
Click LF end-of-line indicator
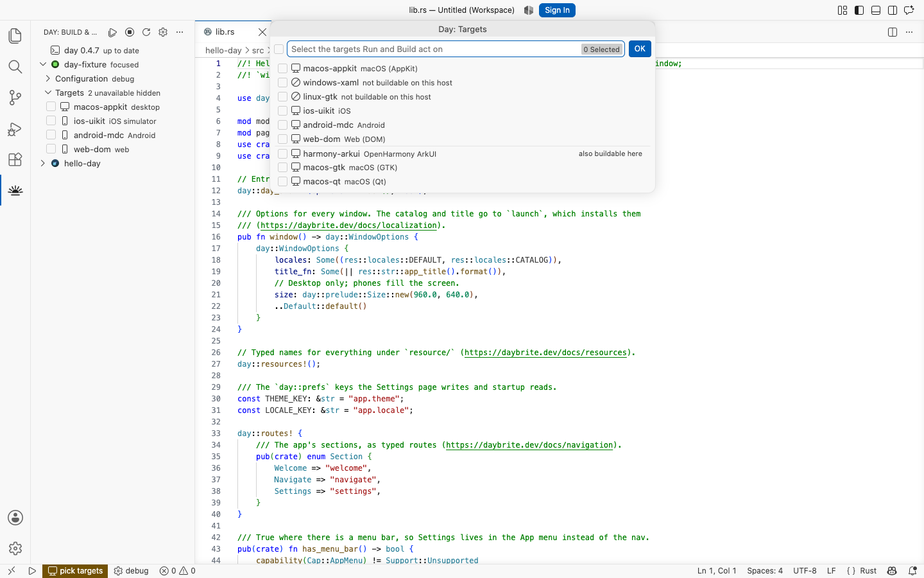point(831,570)
